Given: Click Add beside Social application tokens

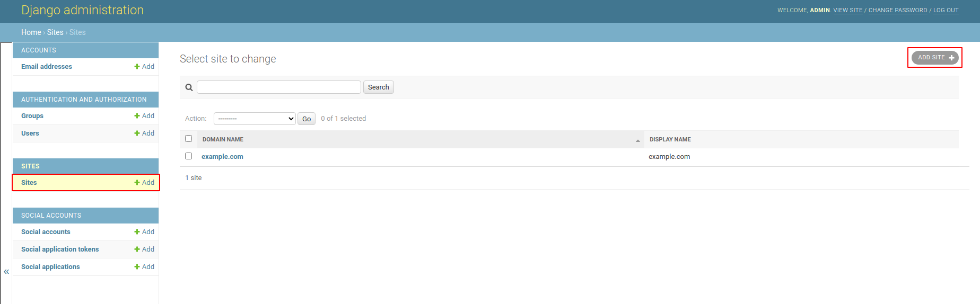Looking at the screenshot, I should 144,249.
